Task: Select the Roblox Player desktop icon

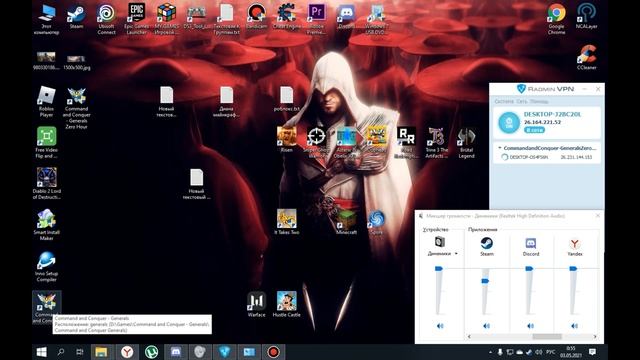Action: point(46,102)
